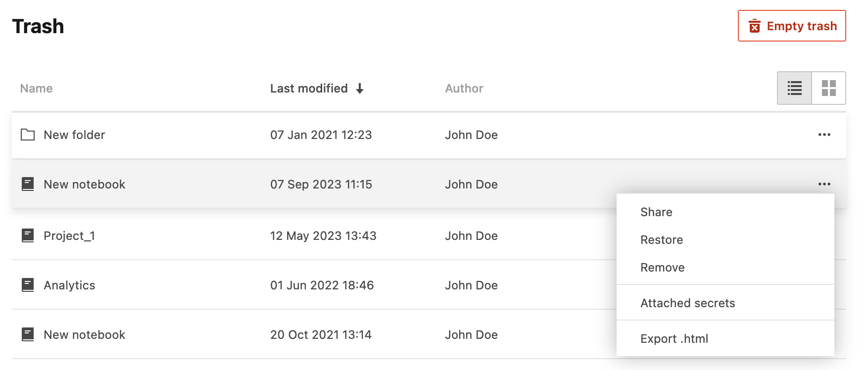The width and height of the screenshot is (868, 370).
Task: Open the Analytics notebook name
Action: tap(69, 285)
